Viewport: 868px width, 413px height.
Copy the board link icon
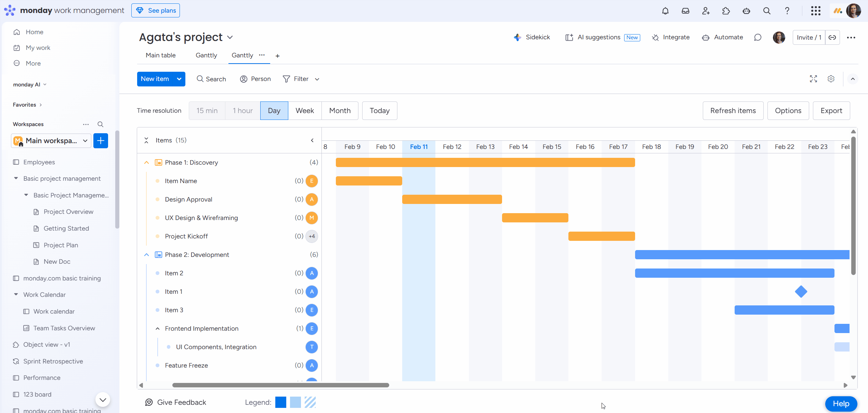pyautogui.click(x=832, y=37)
